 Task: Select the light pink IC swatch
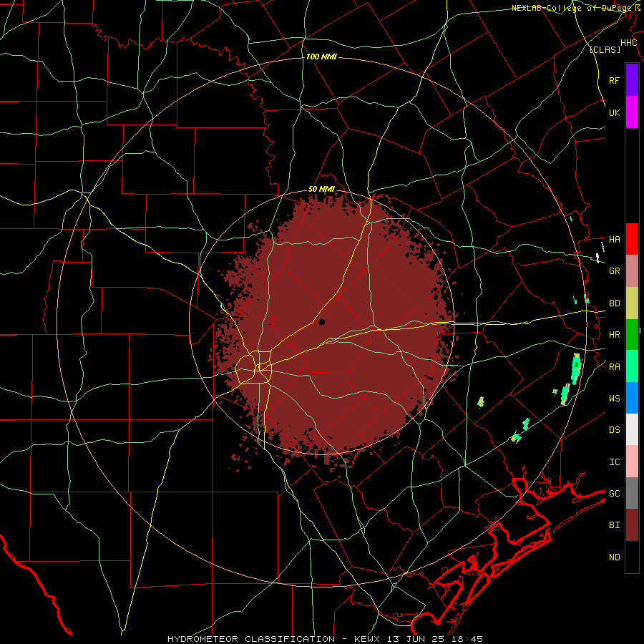click(632, 462)
